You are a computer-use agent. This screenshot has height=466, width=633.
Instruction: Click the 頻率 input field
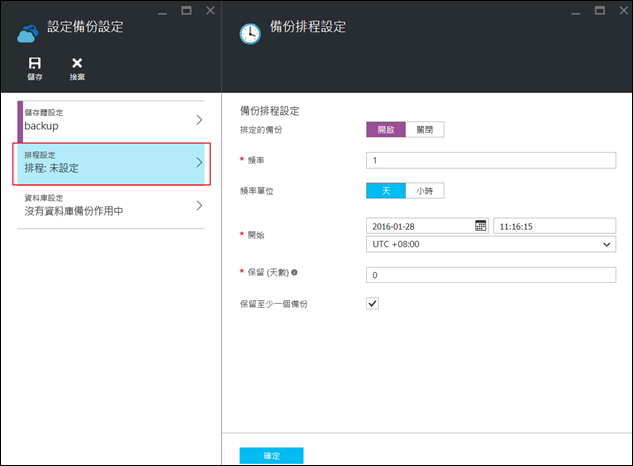[x=491, y=160]
